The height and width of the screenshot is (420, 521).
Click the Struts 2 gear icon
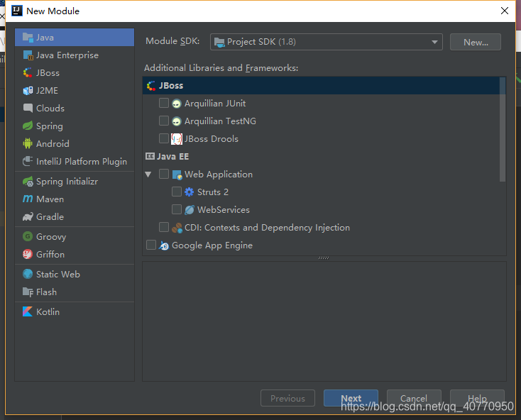coord(189,192)
